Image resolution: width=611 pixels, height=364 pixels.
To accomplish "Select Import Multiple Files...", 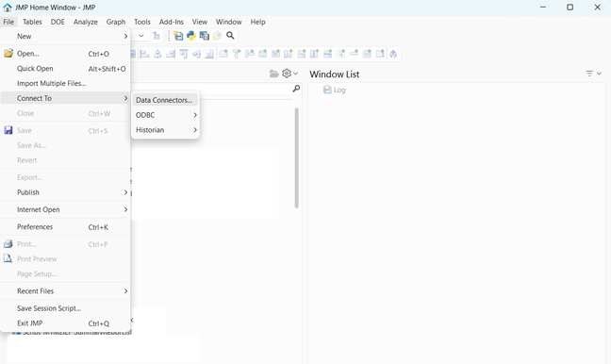I will point(65,83).
